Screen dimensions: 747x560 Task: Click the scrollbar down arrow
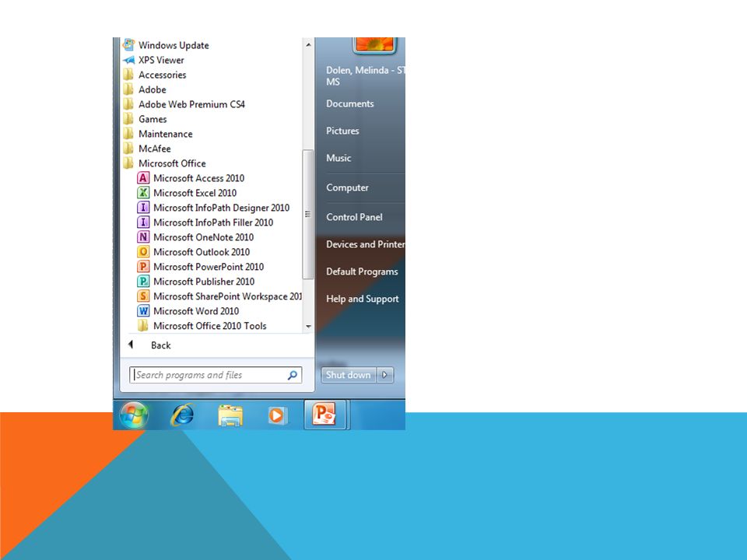pos(308,326)
